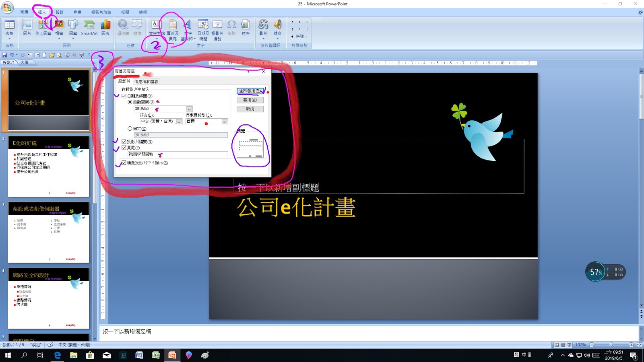The width and height of the screenshot is (644, 362).
Task: Switch to slide sorter view icon
Action: coord(563,345)
